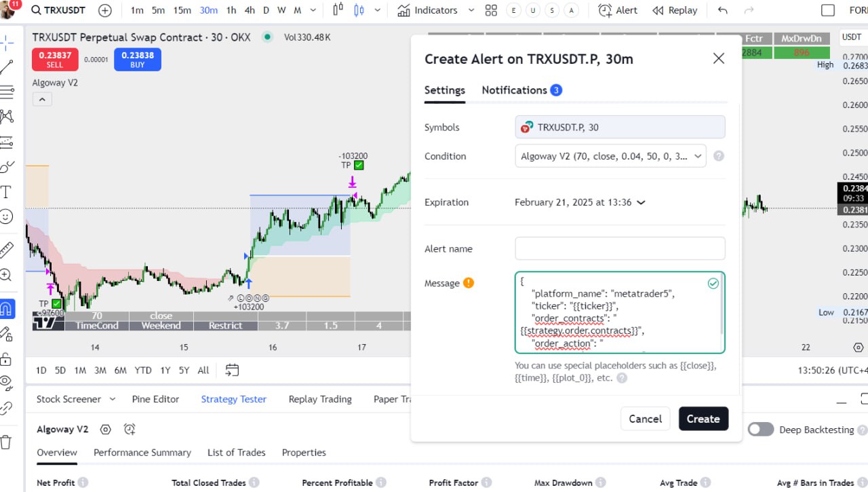The image size is (868, 492).
Task: Open the Fibonacci retracement tools
Action: click(x=7, y=91)
